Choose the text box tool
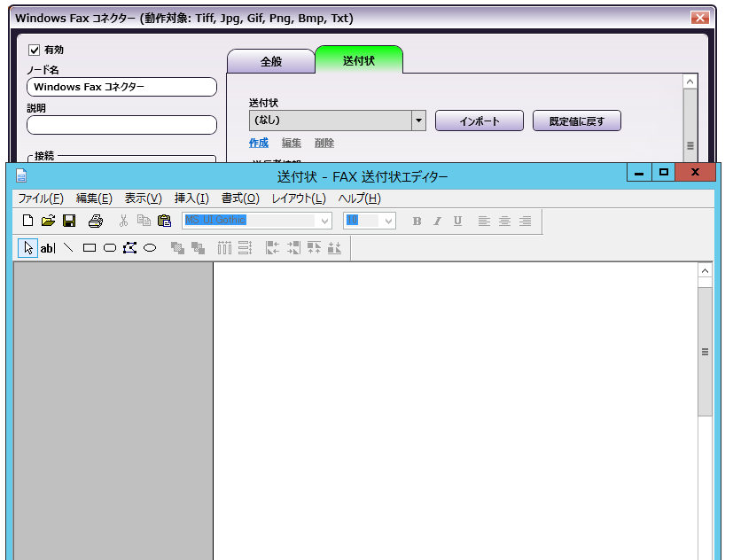This screenshot has height=560, width=733. pyautogui.click(x=48, y=248)
